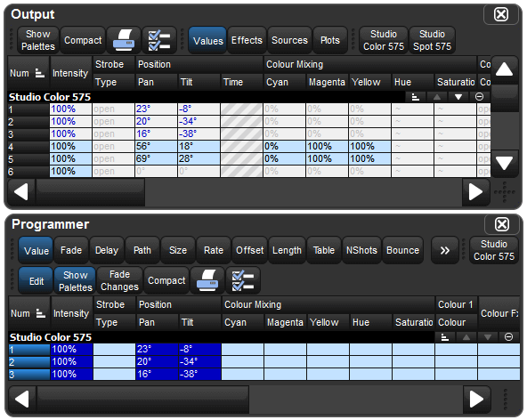Viewport: 527px width, 420px height.
Task: Click the Intensity column header in Programmer
Action: 71,313
